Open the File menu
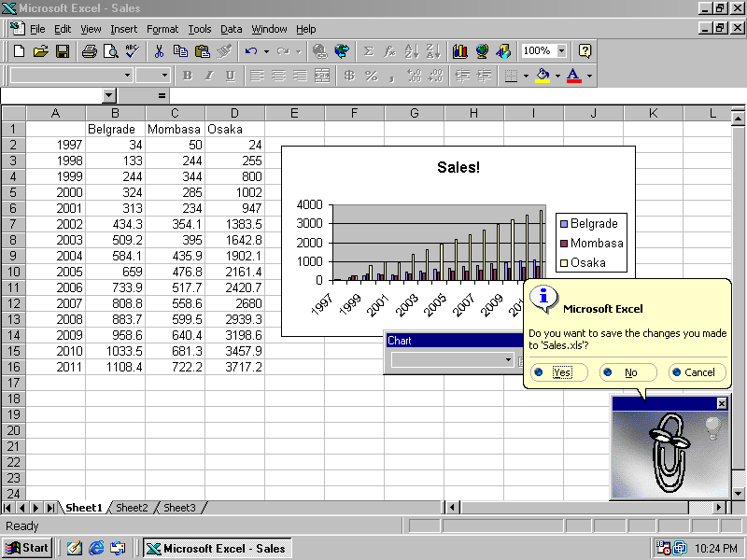The width and height of the screenshot is (747, 560). click(x=37, y=29)
